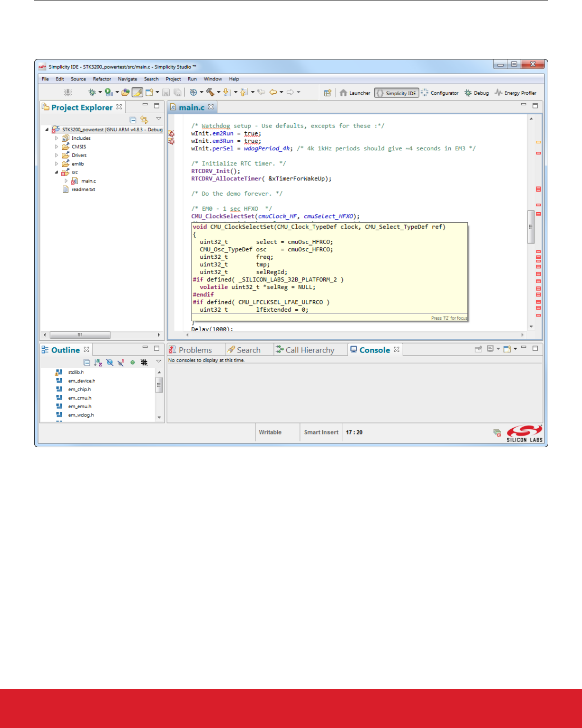Viewport: 582px width, 728px height.
Task: Toggle Hide Inactive Elements in Outline
Action: tap(144, 363)
